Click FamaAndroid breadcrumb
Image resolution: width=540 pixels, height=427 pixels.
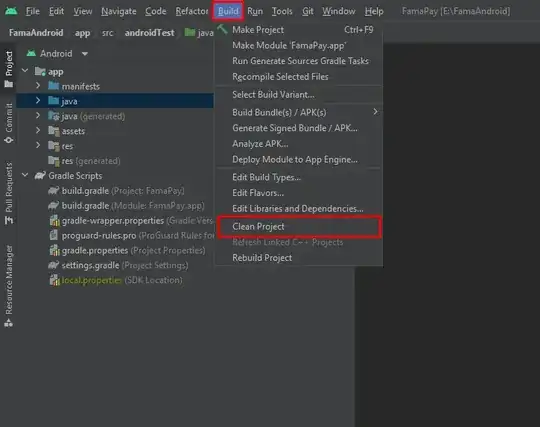36,33
